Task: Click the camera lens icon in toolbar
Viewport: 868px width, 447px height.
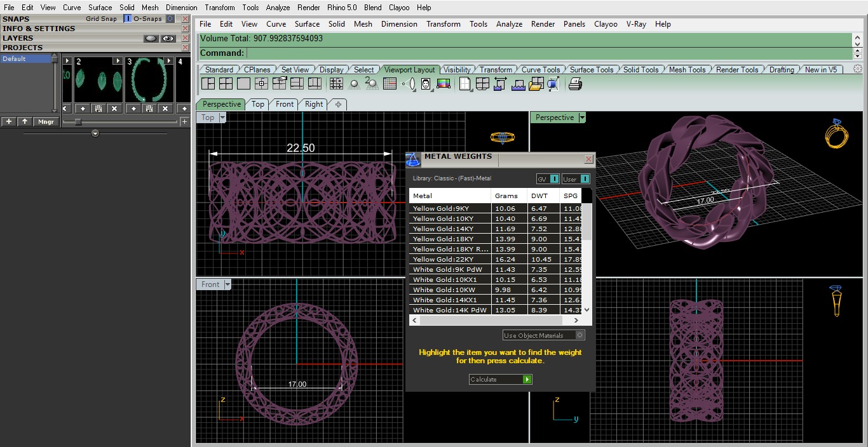Action: [410, 83]
